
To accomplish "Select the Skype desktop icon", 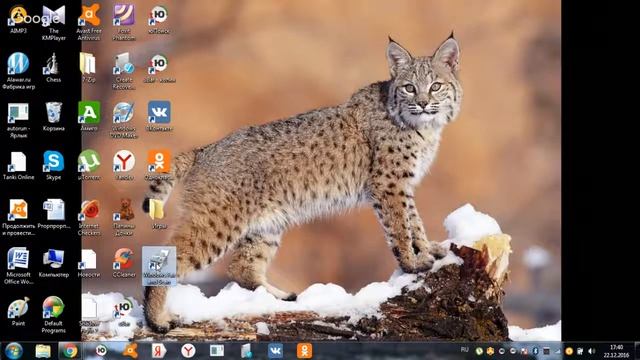I will [x=53, y=166].
